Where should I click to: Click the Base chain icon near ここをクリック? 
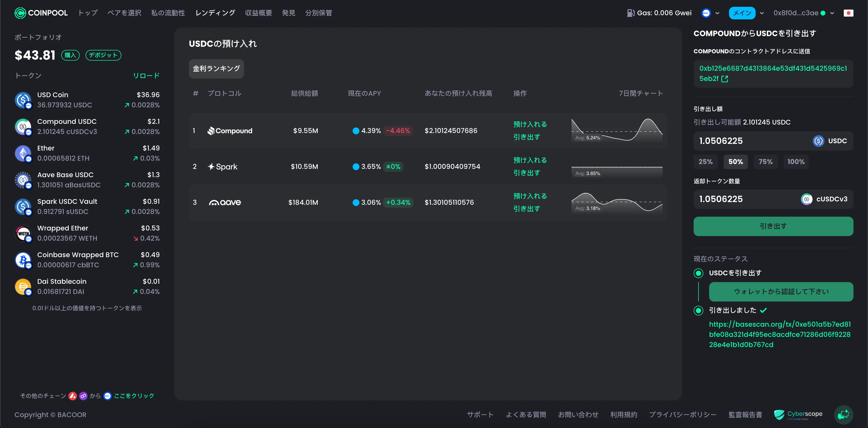(x=108, y=396)
